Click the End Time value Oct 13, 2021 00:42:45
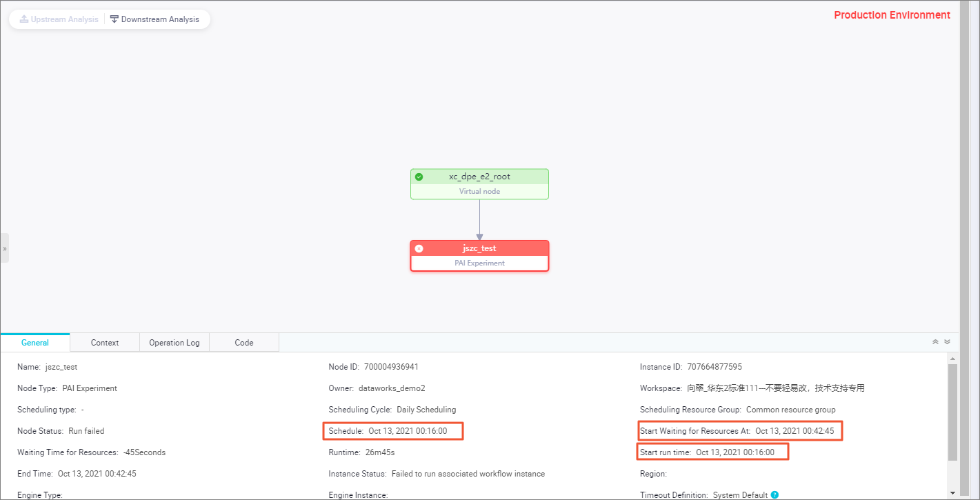The height and width of the screenshot is (500, 980). click(x=97, y=474)
